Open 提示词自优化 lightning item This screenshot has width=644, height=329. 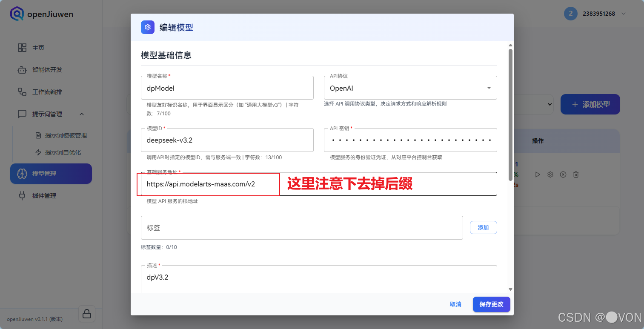pos(63,152)
